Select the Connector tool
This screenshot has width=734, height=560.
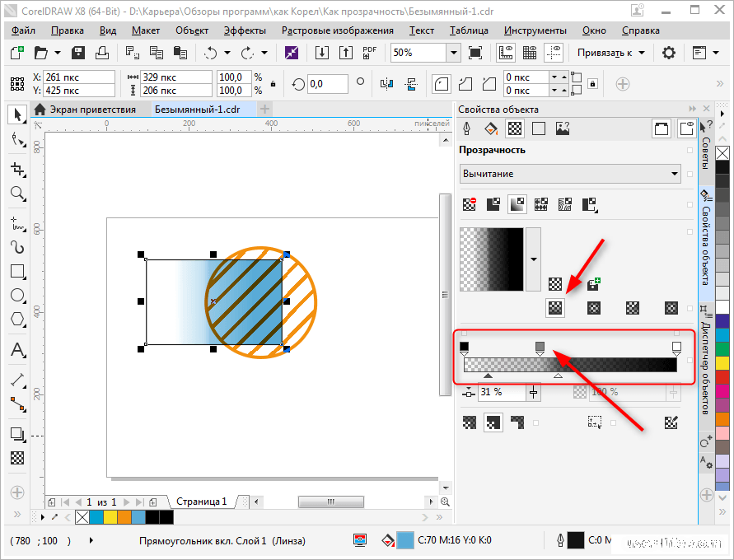(18, 404)
